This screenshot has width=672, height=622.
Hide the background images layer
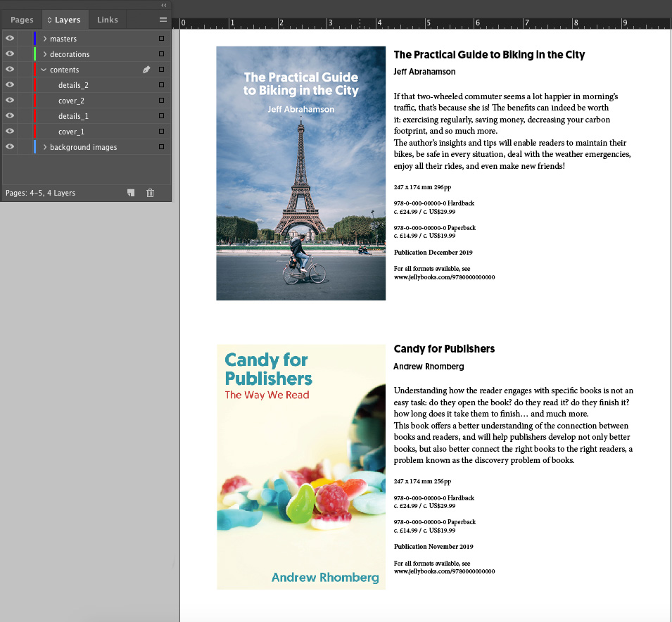click(x=10, y=147)
